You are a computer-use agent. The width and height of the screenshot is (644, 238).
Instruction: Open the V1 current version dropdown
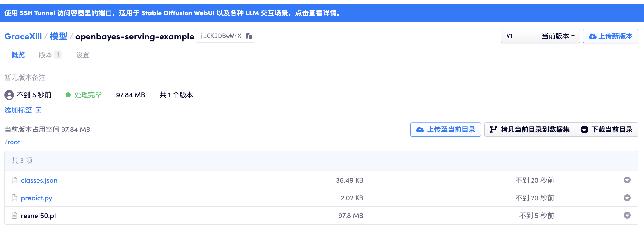point(540,36)
